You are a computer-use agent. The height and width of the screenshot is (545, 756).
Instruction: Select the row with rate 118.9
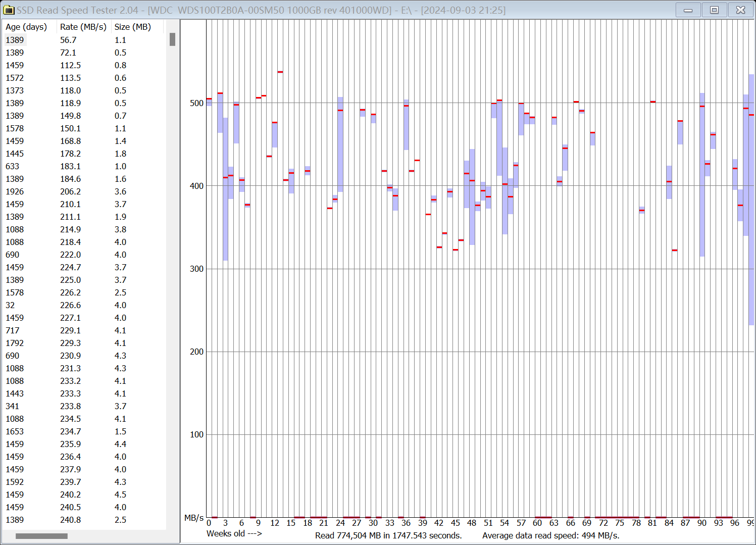(84, 103)
